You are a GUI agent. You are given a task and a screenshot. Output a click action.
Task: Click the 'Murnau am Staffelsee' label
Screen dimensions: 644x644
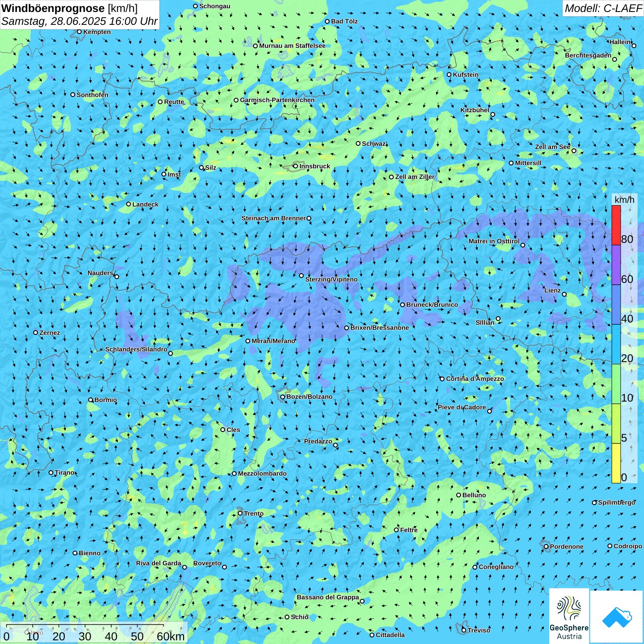pyautogui.click(x=293, y=46)
